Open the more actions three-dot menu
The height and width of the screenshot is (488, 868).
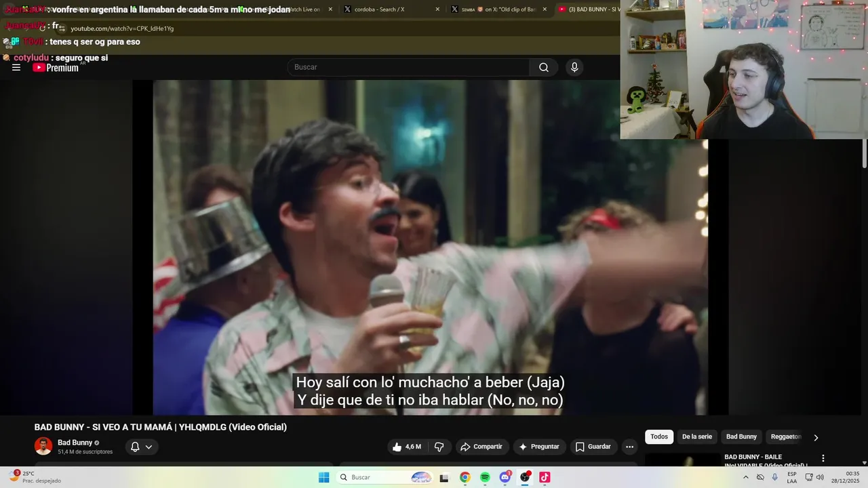click(629, 447)
